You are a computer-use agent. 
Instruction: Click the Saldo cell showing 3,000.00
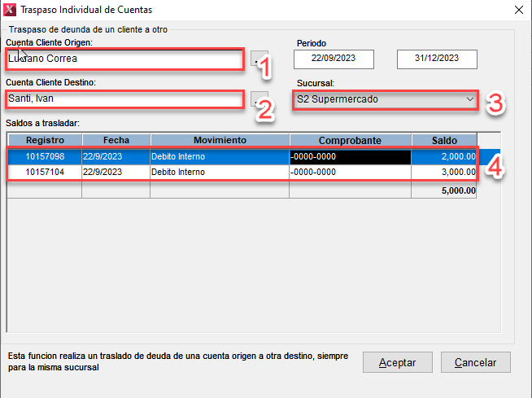445,173
